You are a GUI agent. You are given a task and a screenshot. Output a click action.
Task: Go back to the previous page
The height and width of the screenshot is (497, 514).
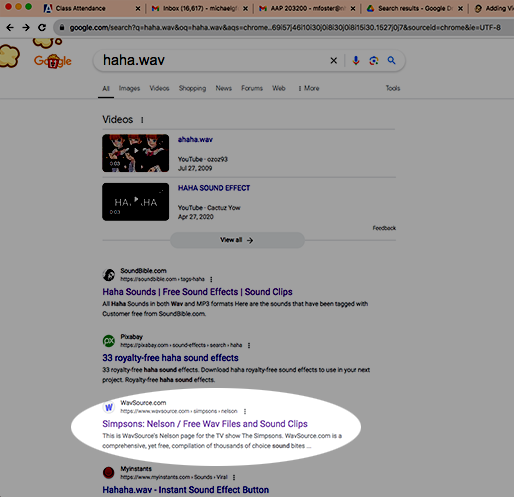tap(10, 27)
